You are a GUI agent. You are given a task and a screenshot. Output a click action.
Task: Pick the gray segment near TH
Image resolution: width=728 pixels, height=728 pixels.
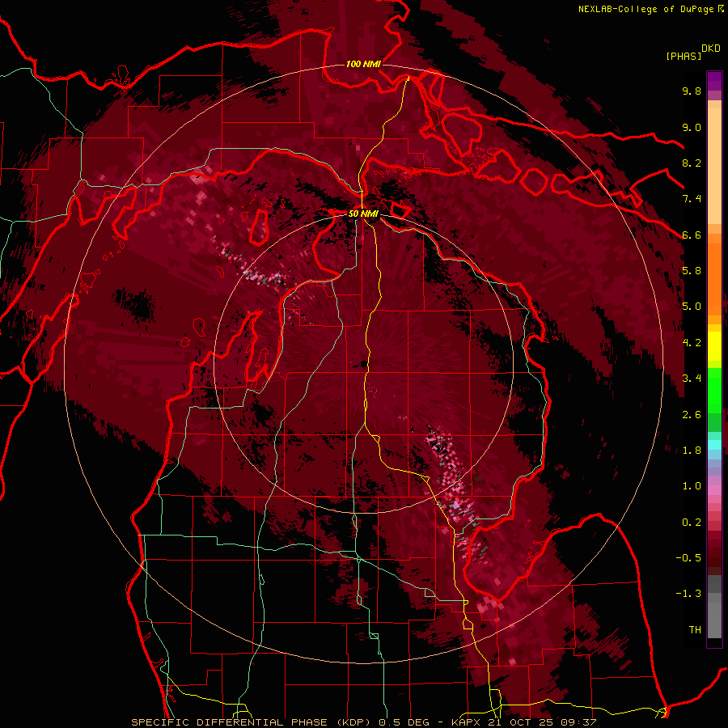[714, 616]
